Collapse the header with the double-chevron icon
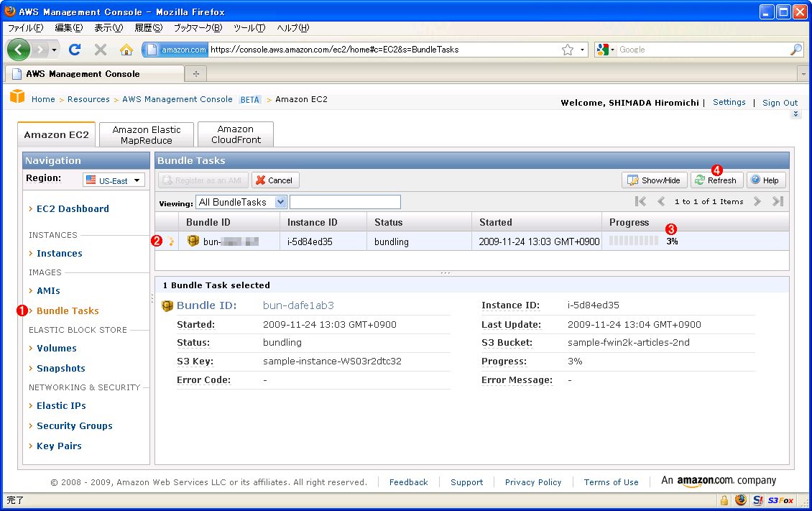The width and height of the screenshot is (812, 511). [796, 114]
